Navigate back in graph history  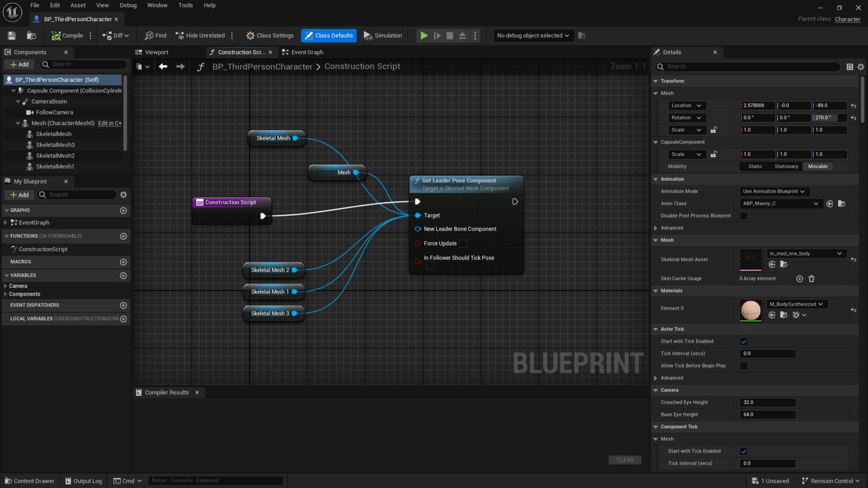[163, 67]
